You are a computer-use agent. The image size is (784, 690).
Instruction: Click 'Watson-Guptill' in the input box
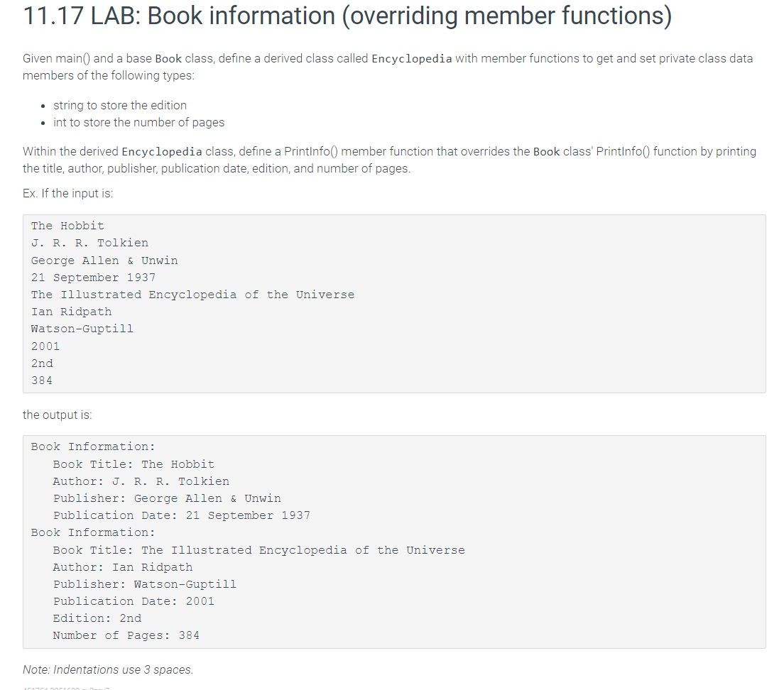(83, 328)
